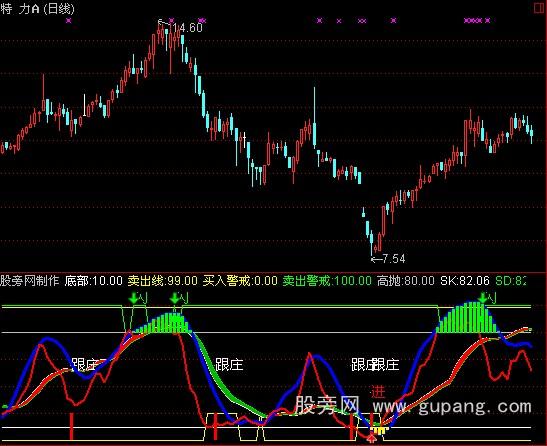Screen dimensions: 547x446
Task: Click the 14.60 high price label
Action: 187,27
